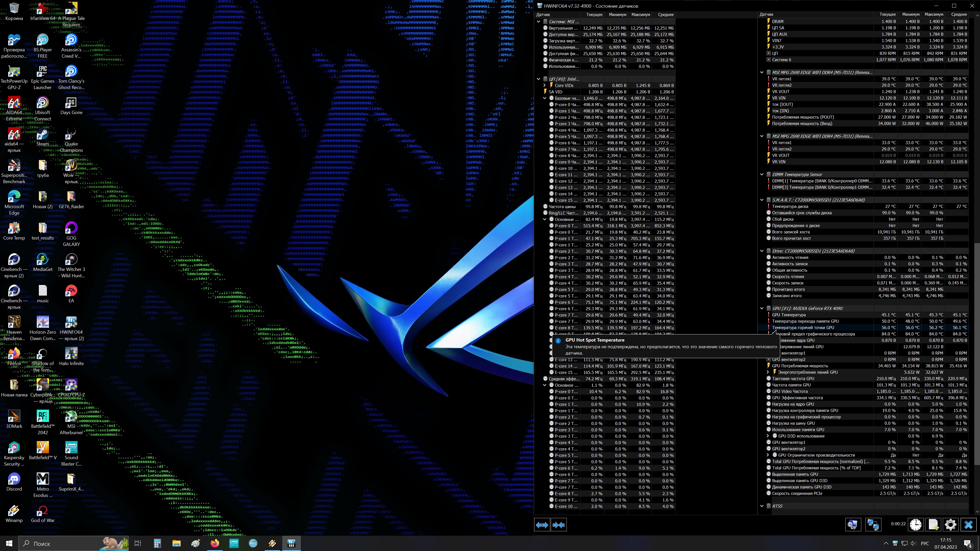980x551 pixels.
Task: Start logging with sheet plus icon
Action: click(933, 525)
